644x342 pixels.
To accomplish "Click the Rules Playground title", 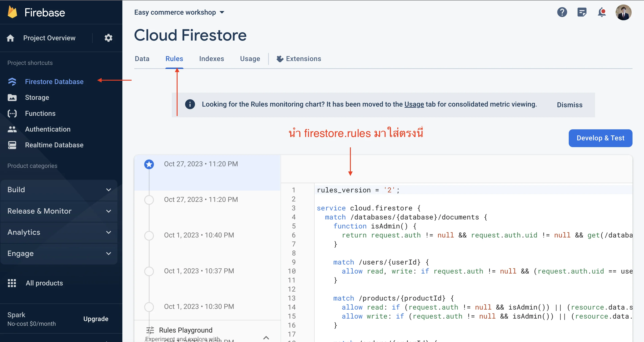I will click(186, 330).
